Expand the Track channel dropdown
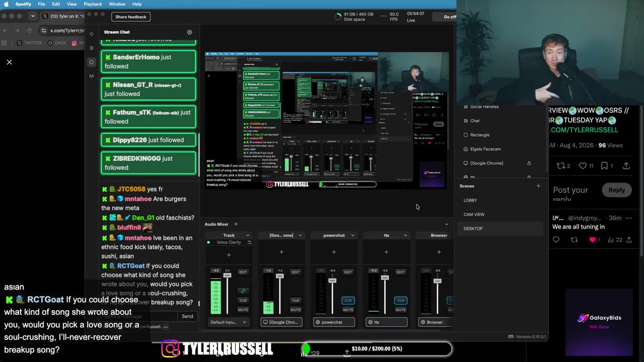 [x=248, y=235]
